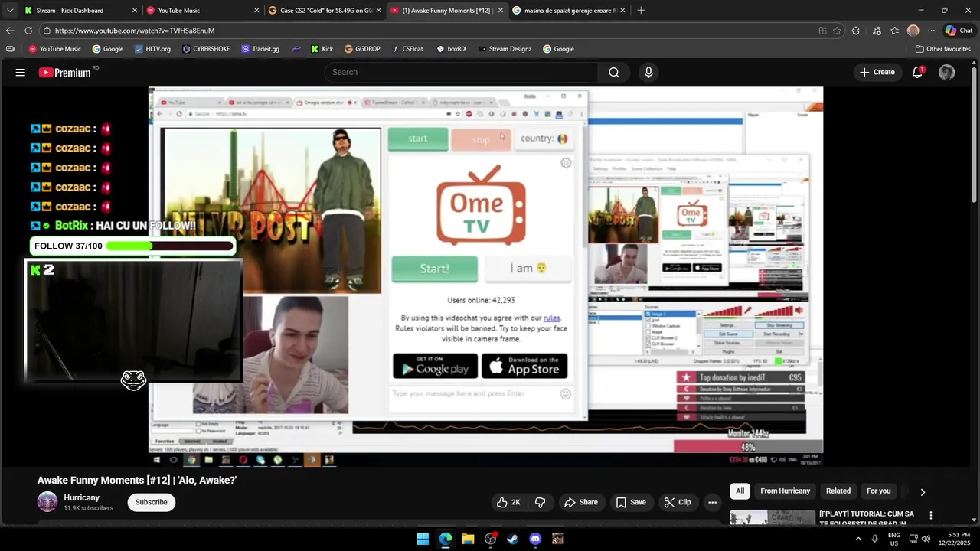The image size is (980, 551).
Task: Open File Explorer from the taskbar
Action: 468,539
